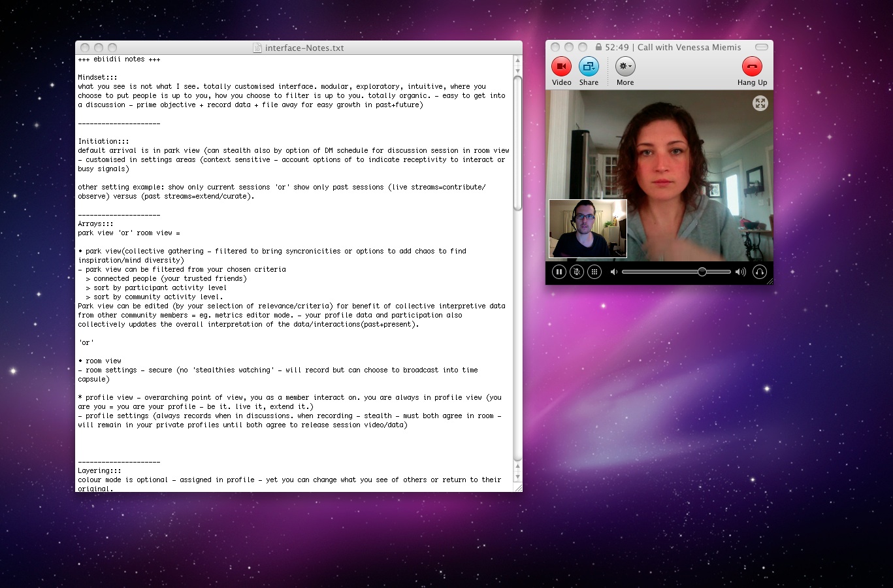
Task: Open the headset audio settings
Action: coord(759,272)
